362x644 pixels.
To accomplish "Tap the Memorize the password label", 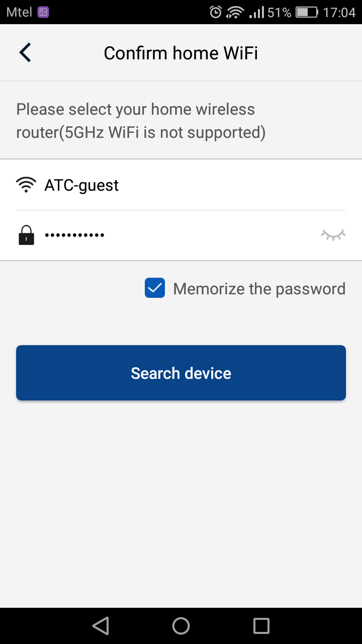I will point(259,289).
